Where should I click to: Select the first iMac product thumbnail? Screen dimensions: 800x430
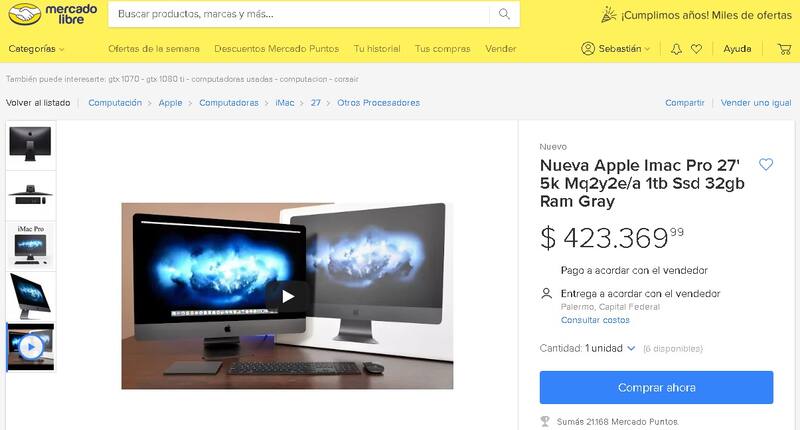tap(30, 143)
